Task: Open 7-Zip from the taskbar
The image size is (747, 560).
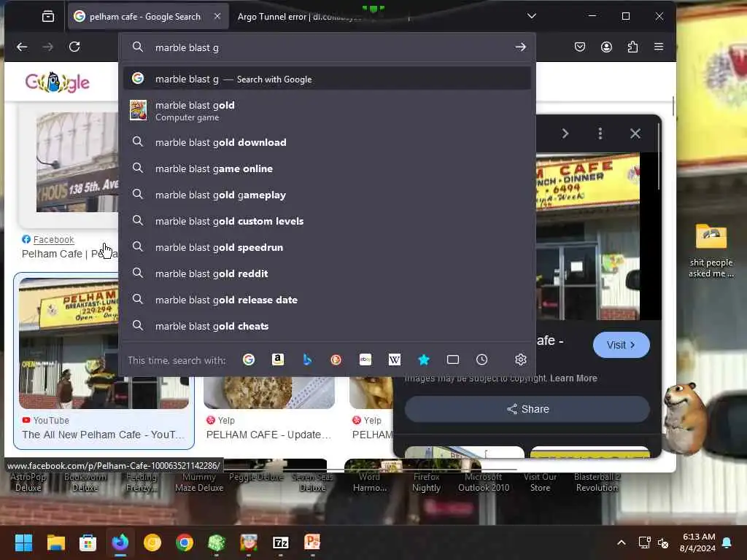Action: click(281, 542)
